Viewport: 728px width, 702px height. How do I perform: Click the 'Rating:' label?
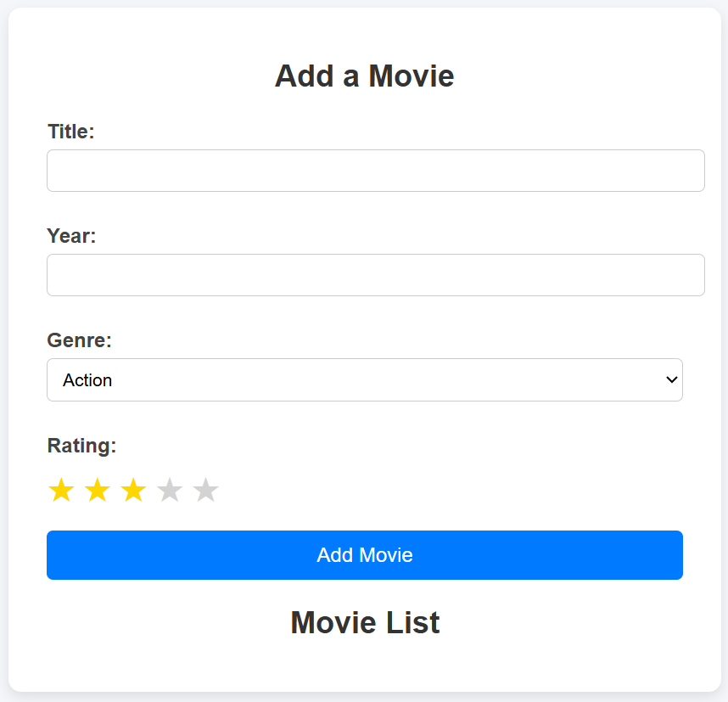click(81, 446)
